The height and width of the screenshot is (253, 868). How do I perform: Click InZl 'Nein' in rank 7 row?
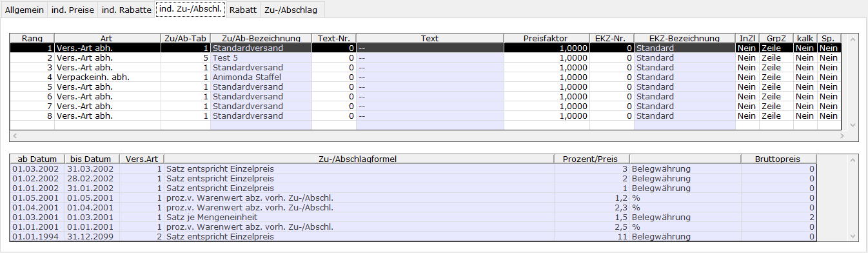pyautogui.click(x=747, y=106)
